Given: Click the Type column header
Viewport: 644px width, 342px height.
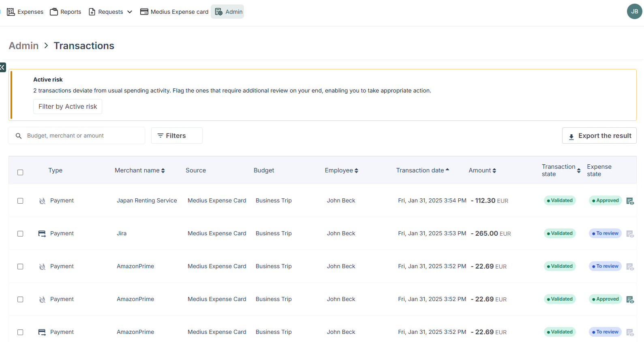Looking at the screenshot, I should click(x=56, y=170).
